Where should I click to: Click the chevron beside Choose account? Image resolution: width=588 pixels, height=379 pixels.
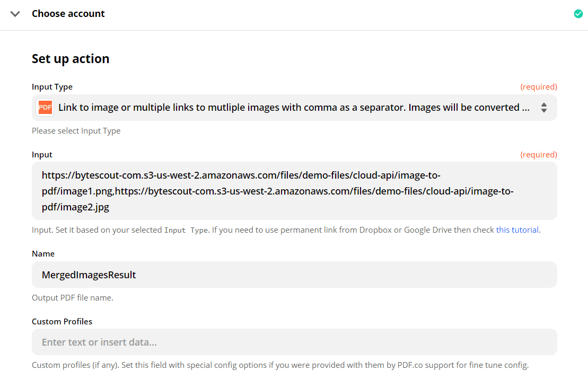tap(15, 13)
